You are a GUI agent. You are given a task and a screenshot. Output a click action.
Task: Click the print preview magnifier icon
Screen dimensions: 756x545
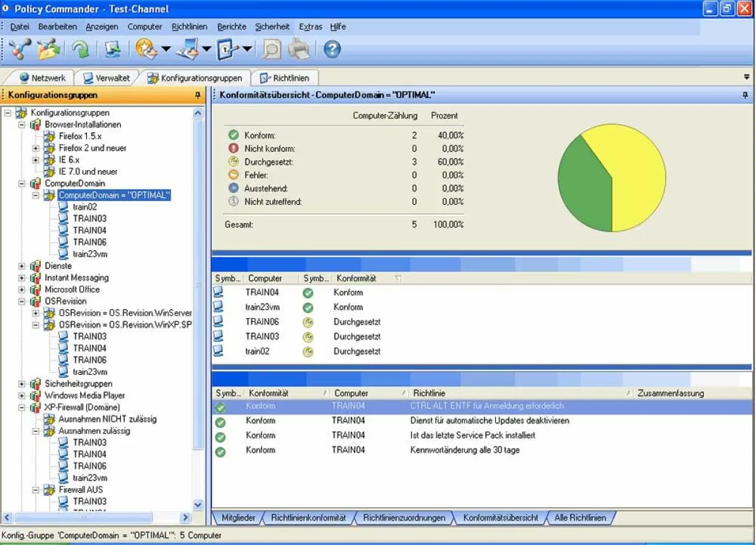[272, 49]
